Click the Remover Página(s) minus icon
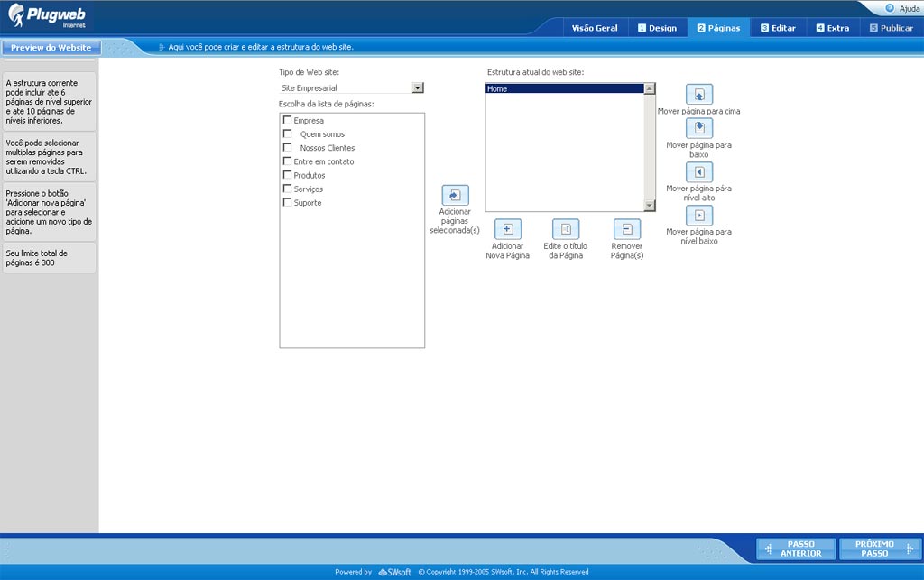Image resolution: width=924 pixels, height=580 pixels. click(x=627, y=229)
